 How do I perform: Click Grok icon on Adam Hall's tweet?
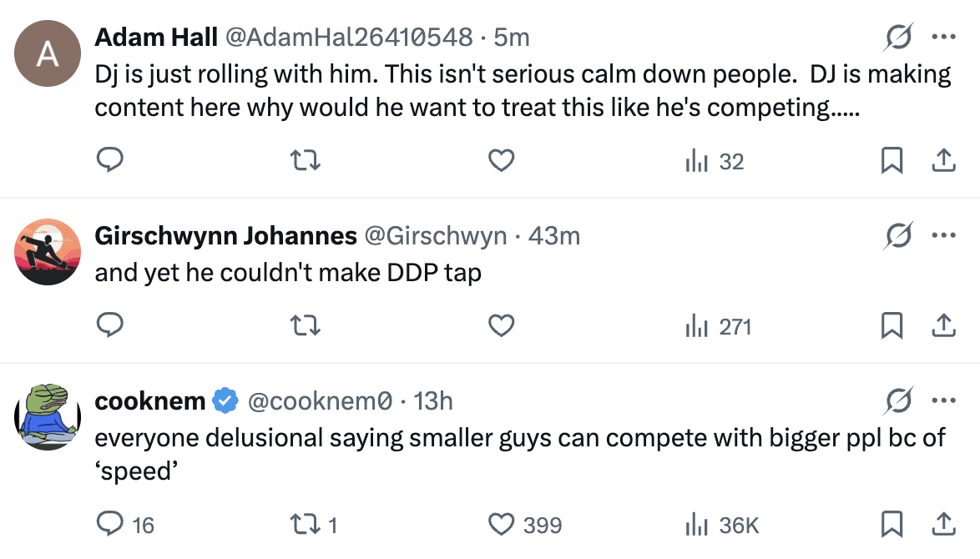(898, 38)
